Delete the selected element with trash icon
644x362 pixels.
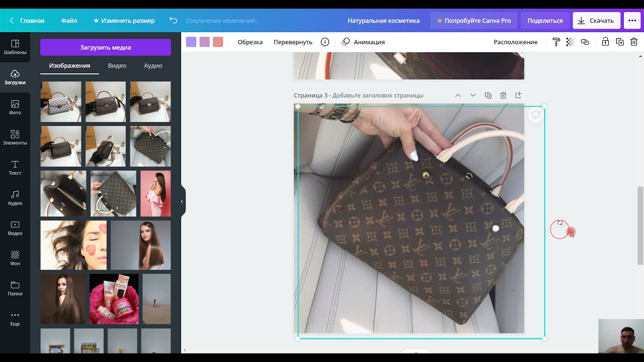coord(634,42)
